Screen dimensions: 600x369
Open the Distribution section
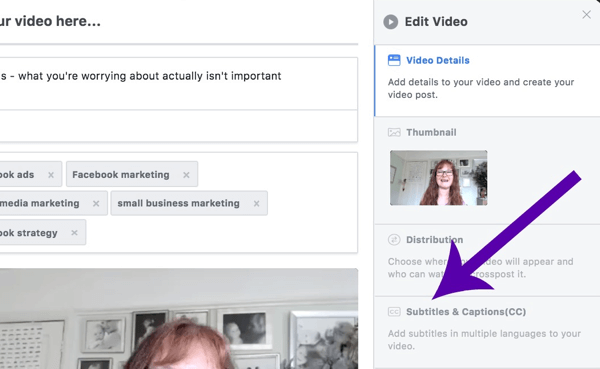[435, 240]
